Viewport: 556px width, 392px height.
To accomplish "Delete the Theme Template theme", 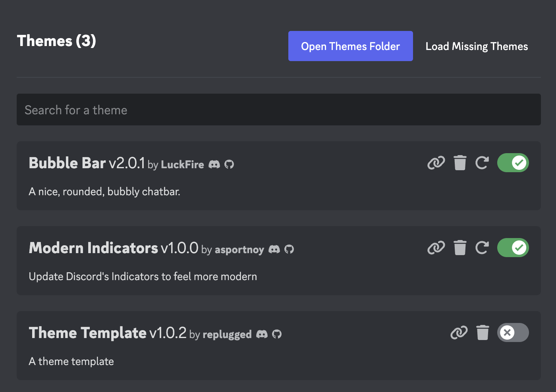I will click(483, 332).
